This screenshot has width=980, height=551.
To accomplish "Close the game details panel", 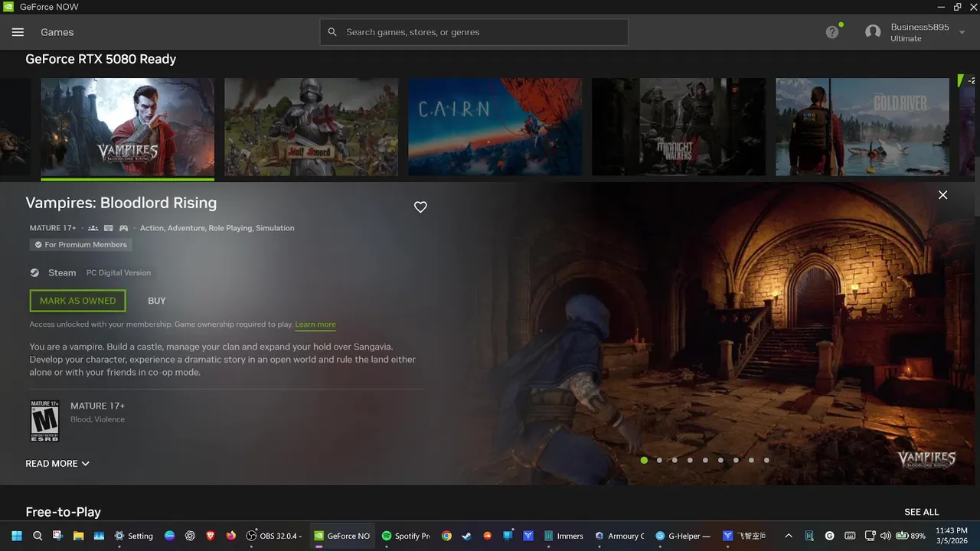I will point(942,195).
